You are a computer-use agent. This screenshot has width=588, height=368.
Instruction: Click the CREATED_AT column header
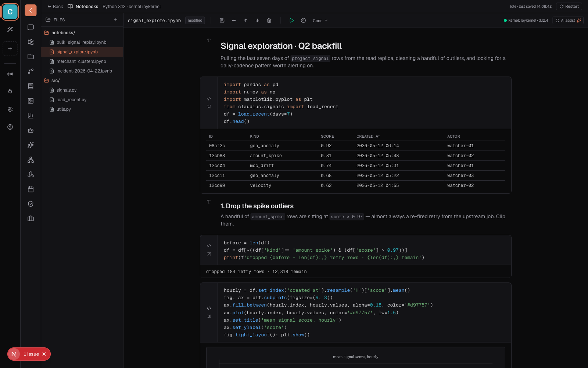pos(368,136)
